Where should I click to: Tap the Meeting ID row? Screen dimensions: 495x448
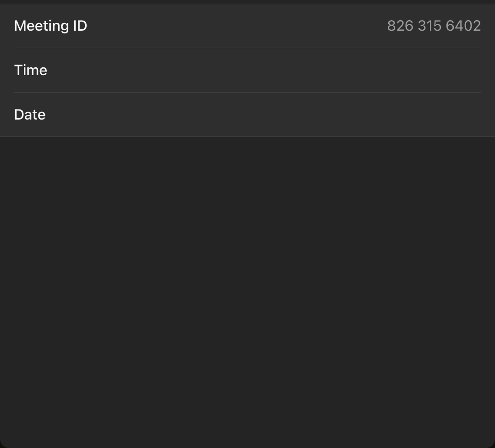[x=247, y=26]
